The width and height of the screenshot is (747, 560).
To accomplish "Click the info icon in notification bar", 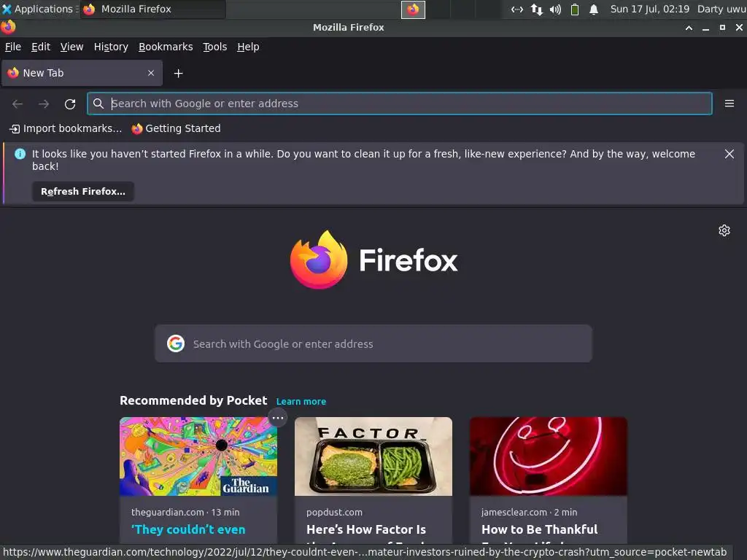I will pyautogui.click(x=20, y=154).
